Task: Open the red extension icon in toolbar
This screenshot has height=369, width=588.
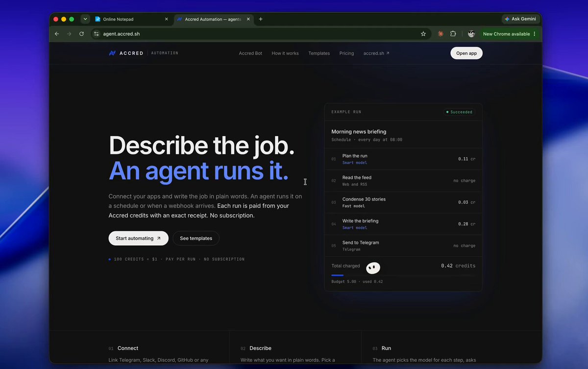Action: tap(441, 34)
